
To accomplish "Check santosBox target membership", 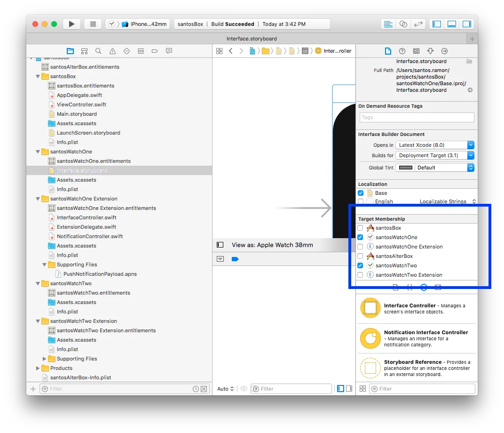I will 360,228.
